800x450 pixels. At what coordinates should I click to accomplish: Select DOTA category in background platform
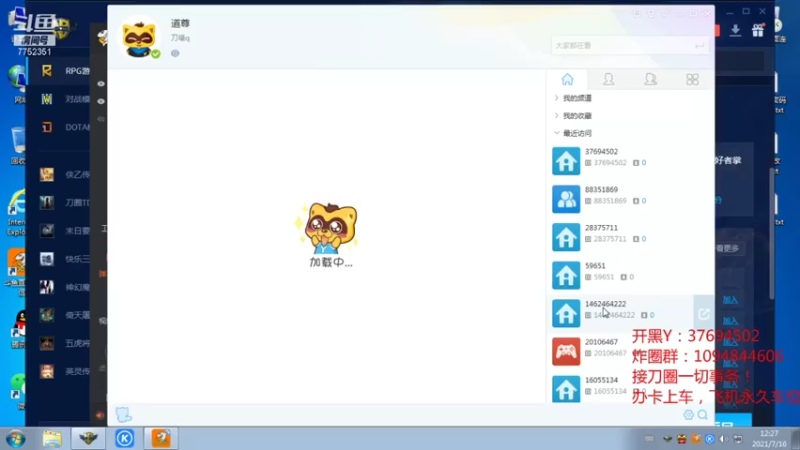click(x=64, y=127)
